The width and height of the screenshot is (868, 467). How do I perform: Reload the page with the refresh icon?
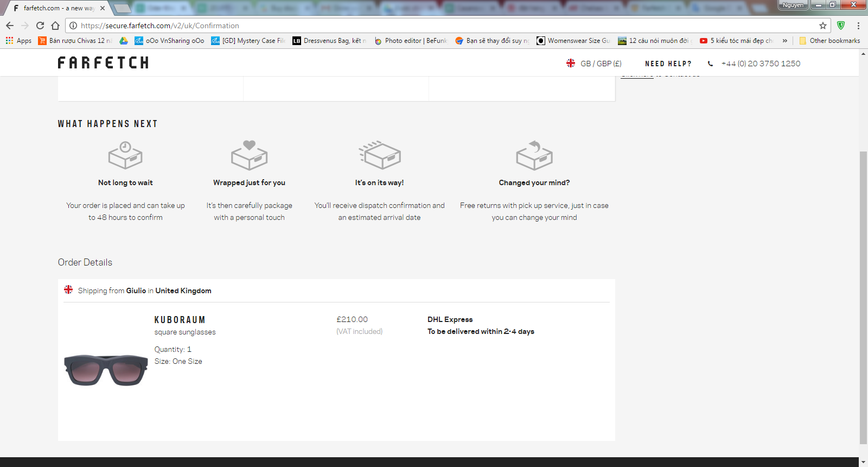click(40, 26)
